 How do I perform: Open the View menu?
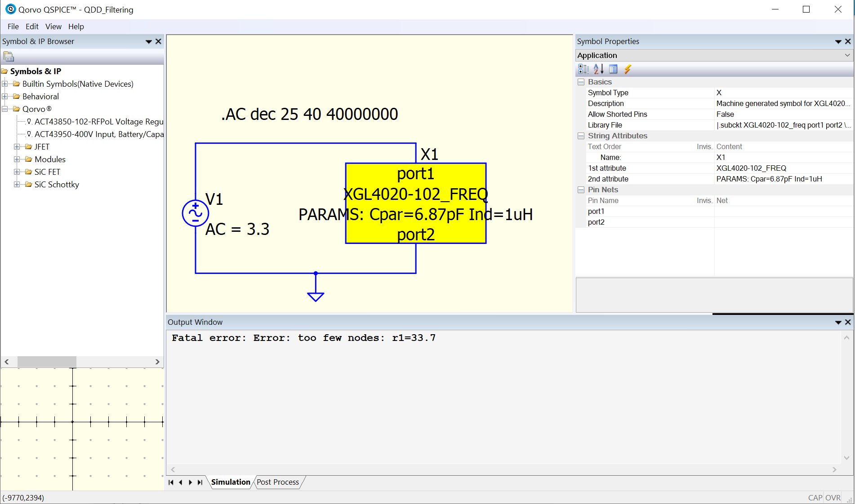tap(53, 27)
